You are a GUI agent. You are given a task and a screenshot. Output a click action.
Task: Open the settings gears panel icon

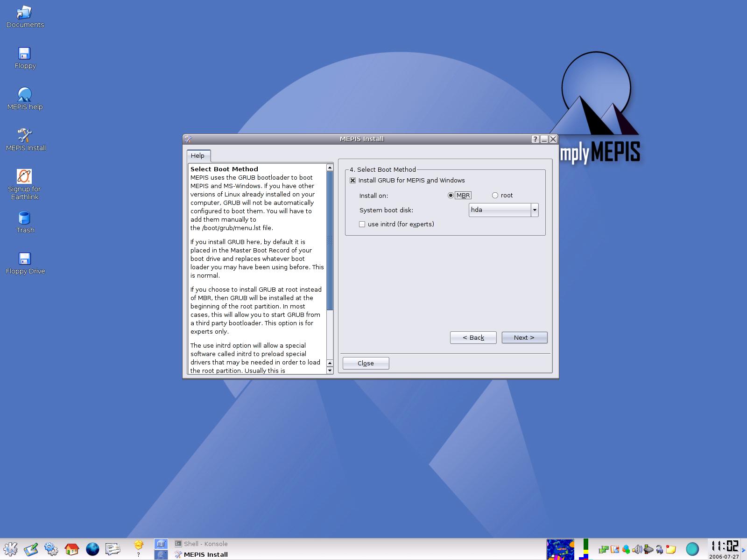coord(51,549)
